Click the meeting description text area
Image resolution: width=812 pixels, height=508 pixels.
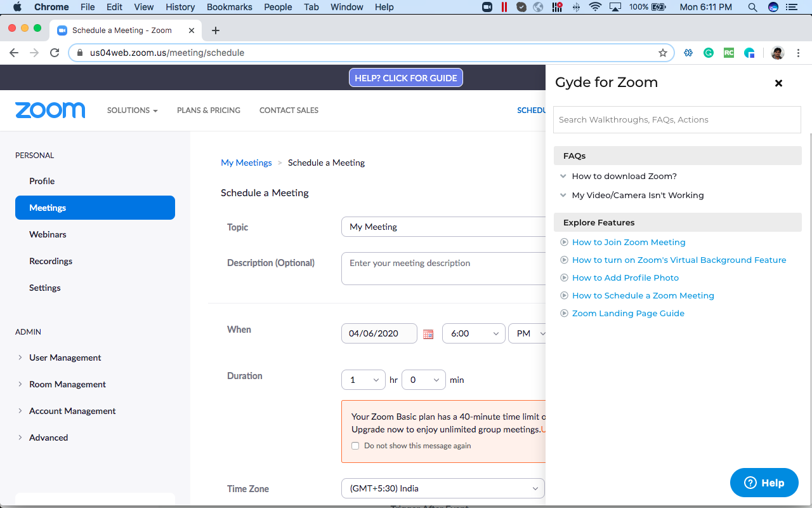(443, 269)
